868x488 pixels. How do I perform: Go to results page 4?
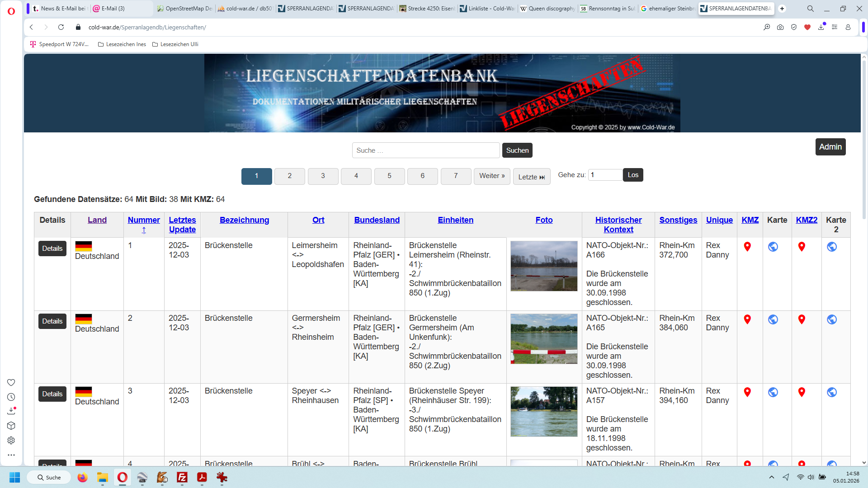(x=356, y=176)
